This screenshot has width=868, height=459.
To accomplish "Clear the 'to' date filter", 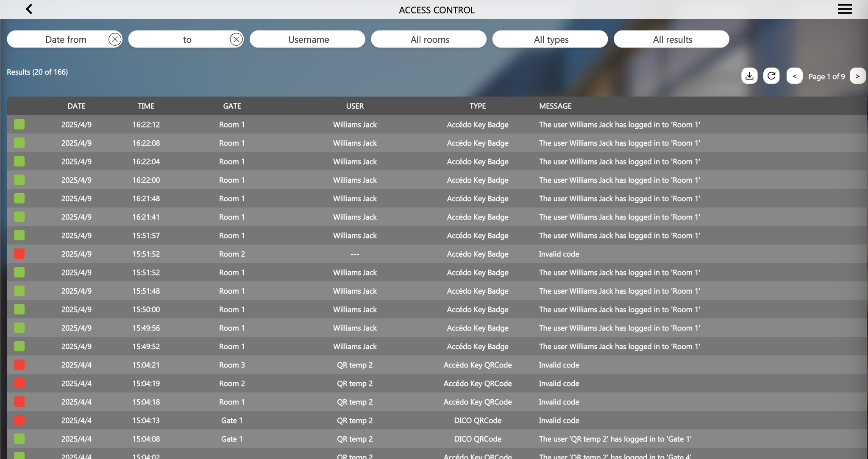I will pos(236,39).
